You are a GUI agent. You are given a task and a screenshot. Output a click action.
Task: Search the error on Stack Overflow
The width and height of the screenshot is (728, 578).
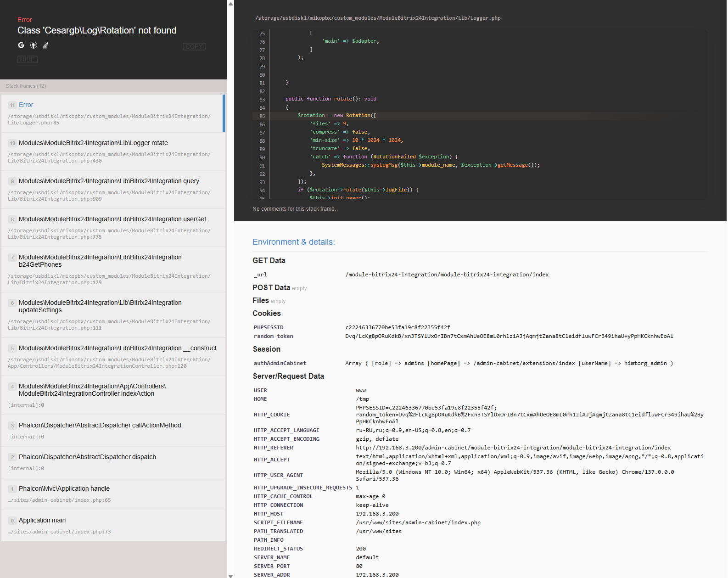[x=45, y=45]
